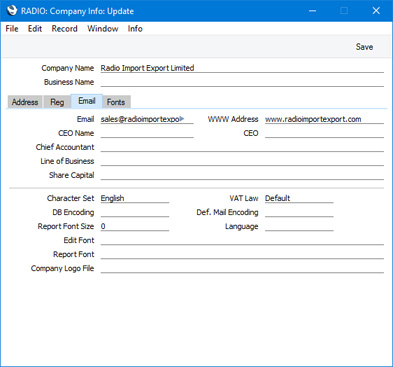
Task: Click the Chief Accountant field
Action: pos(242,147)
